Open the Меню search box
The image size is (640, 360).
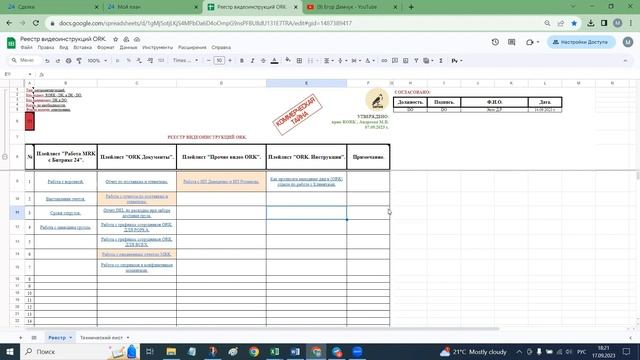(24, 60)
